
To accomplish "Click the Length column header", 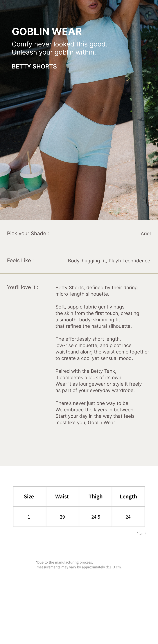I will 128,497.
